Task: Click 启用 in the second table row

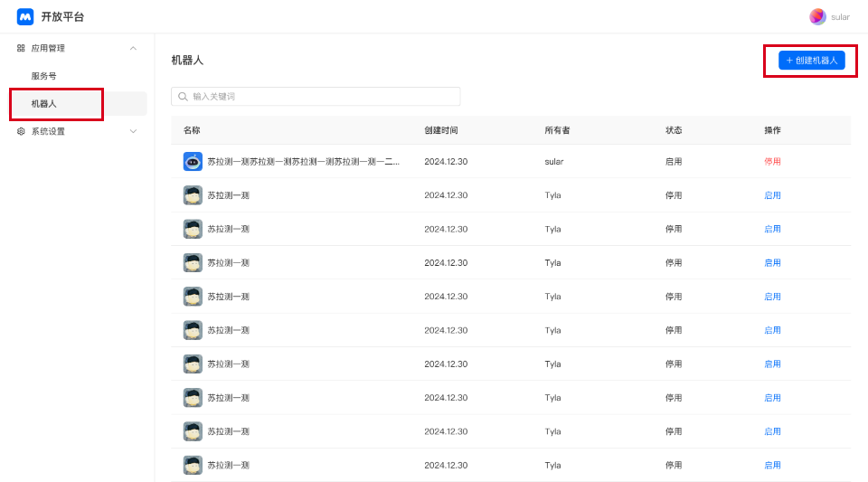Action: click(x=772, y=195)
